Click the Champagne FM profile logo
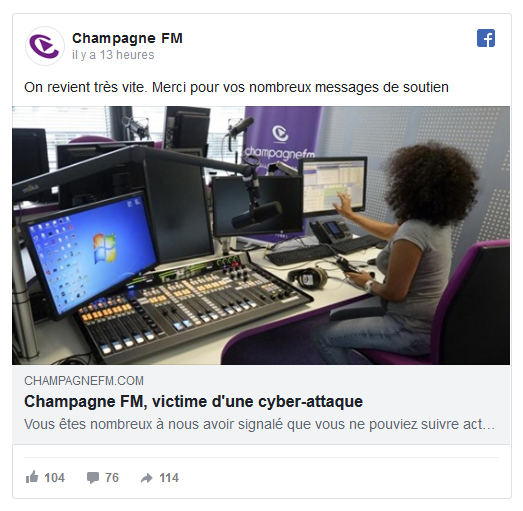This screenshot has width=523, height=511. point(45,46)
